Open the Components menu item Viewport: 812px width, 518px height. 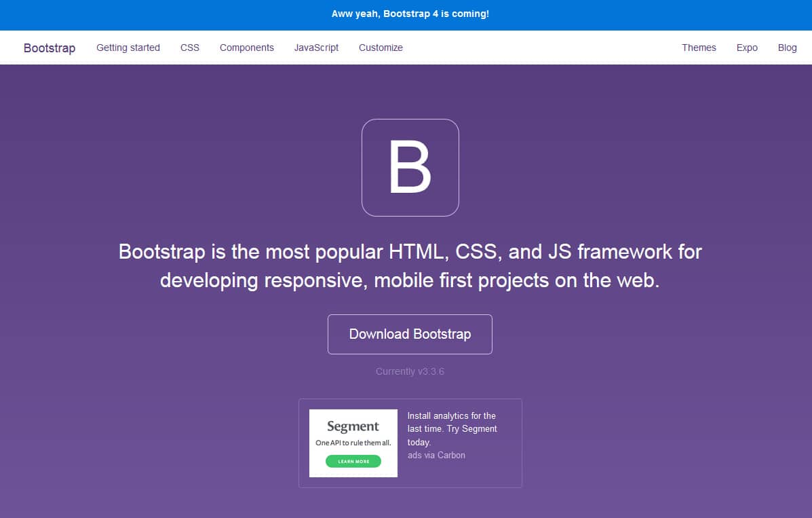tap(247, 48)
